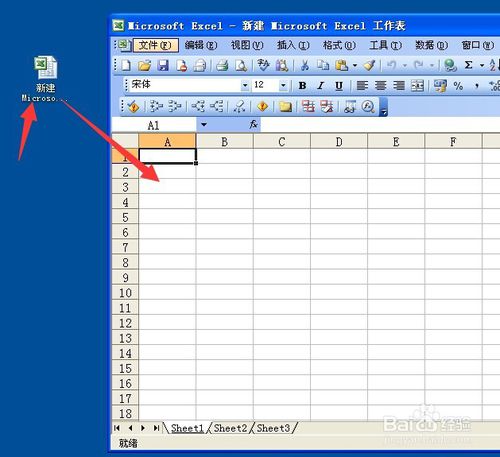
Task: Expand the 宋体 font name dropdown
Action: pyautogui.click(x=245, y=86)
